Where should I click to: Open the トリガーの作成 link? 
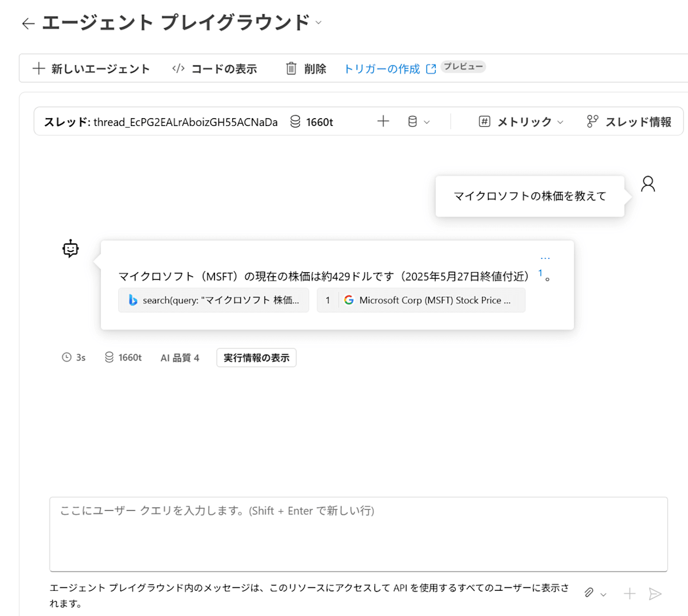click(x=390, y=69)
